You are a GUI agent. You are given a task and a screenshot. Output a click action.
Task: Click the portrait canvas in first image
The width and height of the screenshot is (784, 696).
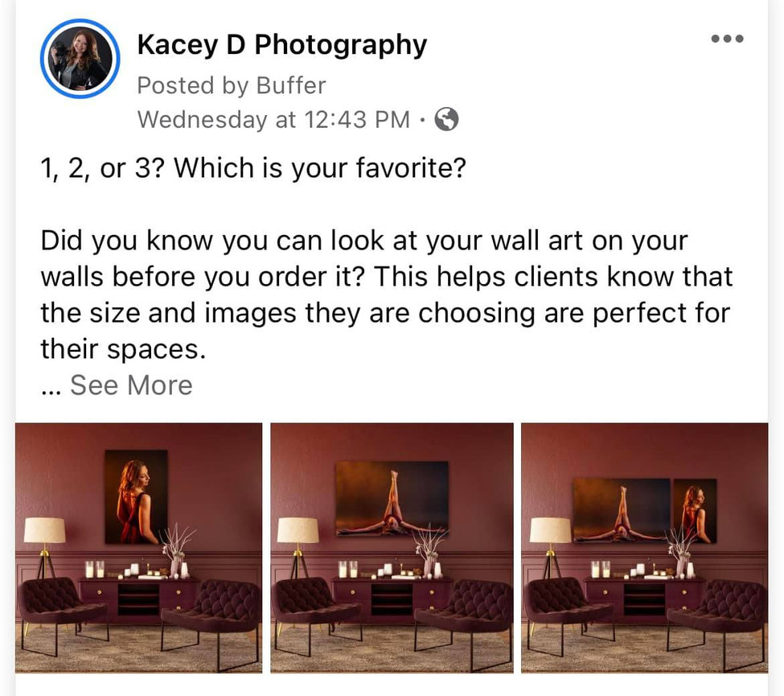(136, 497)
